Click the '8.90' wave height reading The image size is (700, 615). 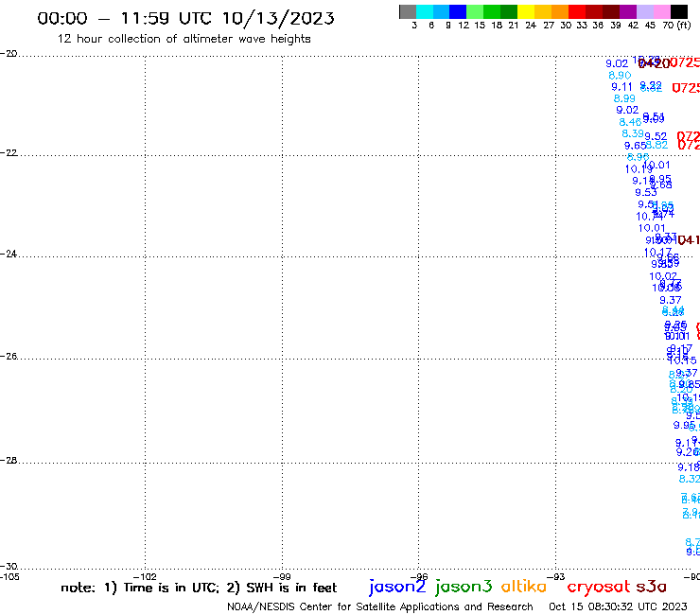620,76
